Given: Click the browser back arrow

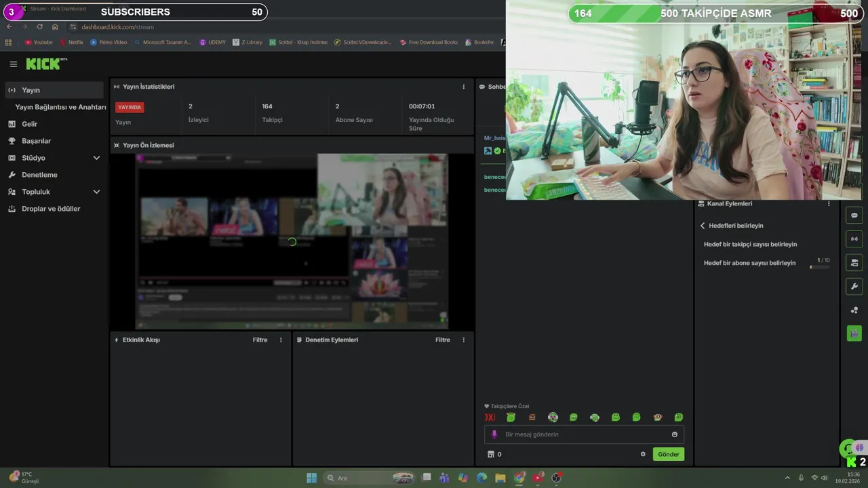Looking at the screenshot, I should pyautogui.click(x=9, y=26).
